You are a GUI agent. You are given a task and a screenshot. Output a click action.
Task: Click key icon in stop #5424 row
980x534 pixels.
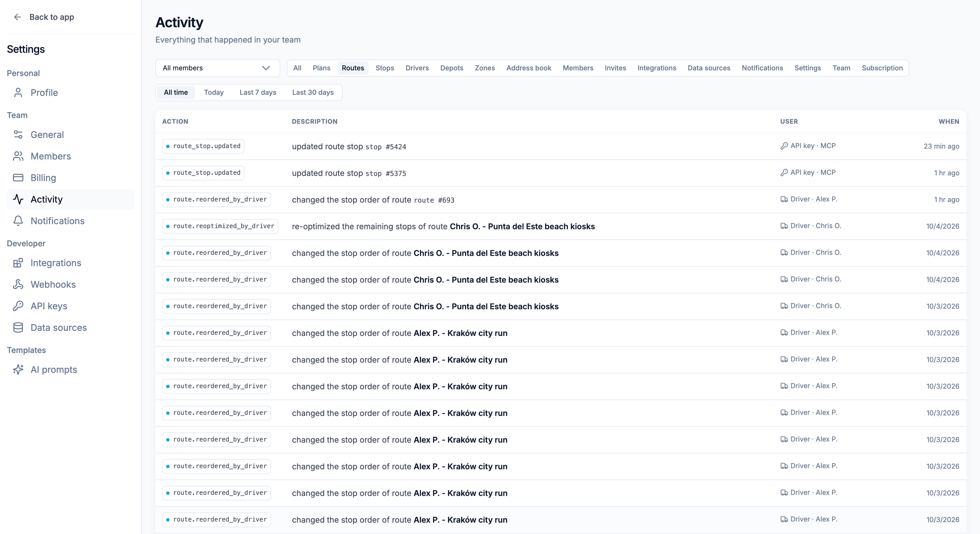pos(784,146)
